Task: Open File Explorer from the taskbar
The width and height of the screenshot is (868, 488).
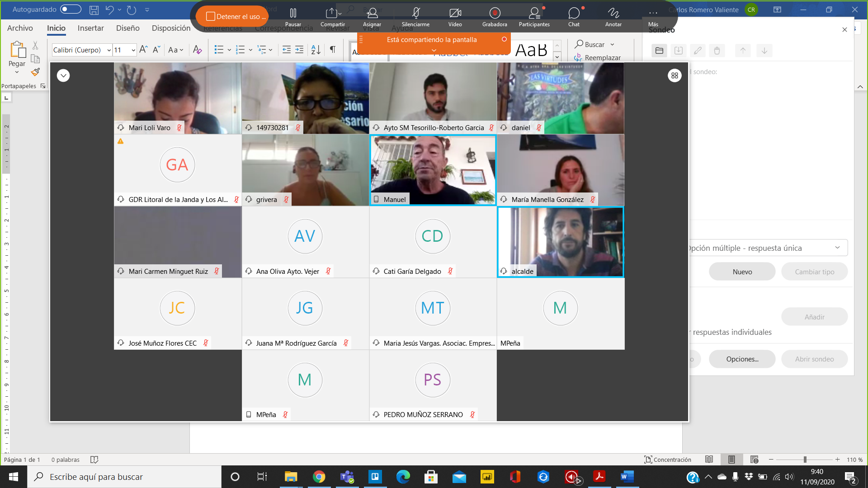Action: coord(291,477)
